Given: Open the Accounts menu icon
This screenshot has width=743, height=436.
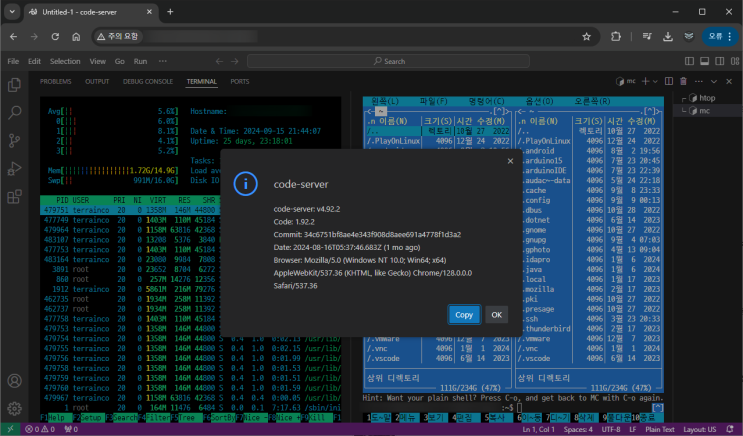Looking at the screenshot, I should tap(14, 381).
